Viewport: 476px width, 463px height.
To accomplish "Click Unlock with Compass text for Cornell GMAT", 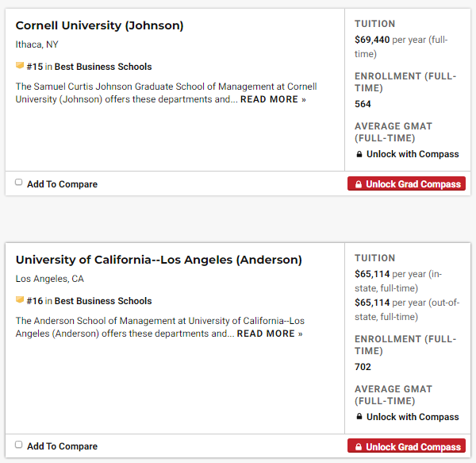I will [413, 154].
